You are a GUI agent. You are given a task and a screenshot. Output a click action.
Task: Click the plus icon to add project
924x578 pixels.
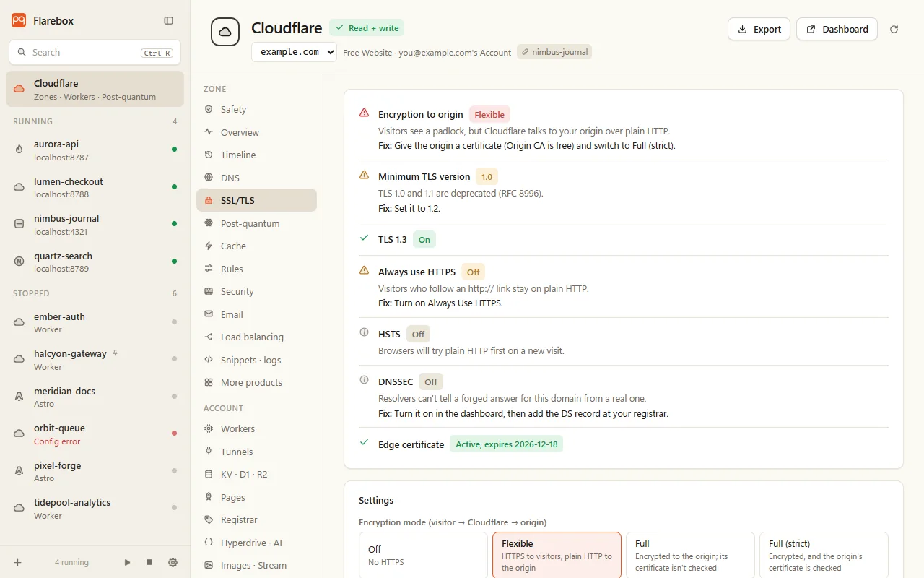click(x=18, y=562)
